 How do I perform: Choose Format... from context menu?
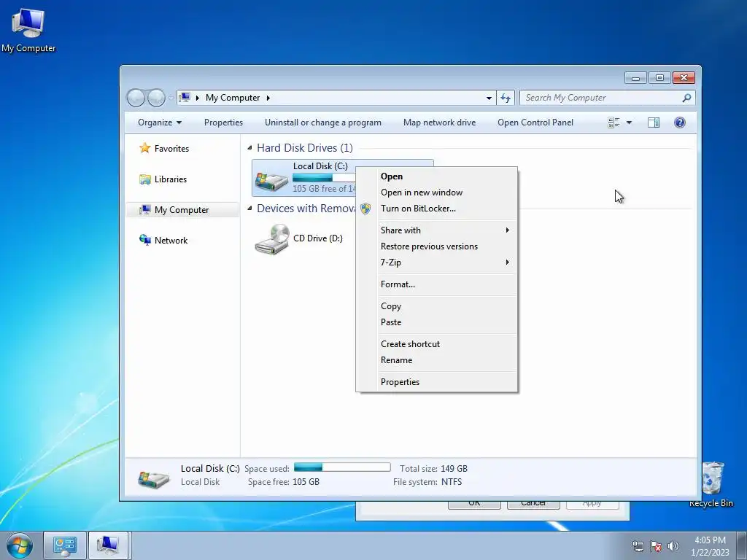pyautogui.click(x=398, y=284)
